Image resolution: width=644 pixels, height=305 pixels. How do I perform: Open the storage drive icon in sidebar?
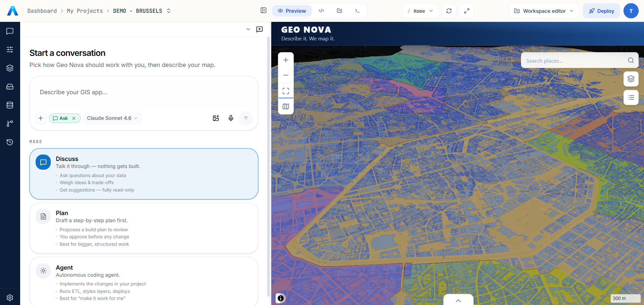pyautogui.click(x=10, y=87)
